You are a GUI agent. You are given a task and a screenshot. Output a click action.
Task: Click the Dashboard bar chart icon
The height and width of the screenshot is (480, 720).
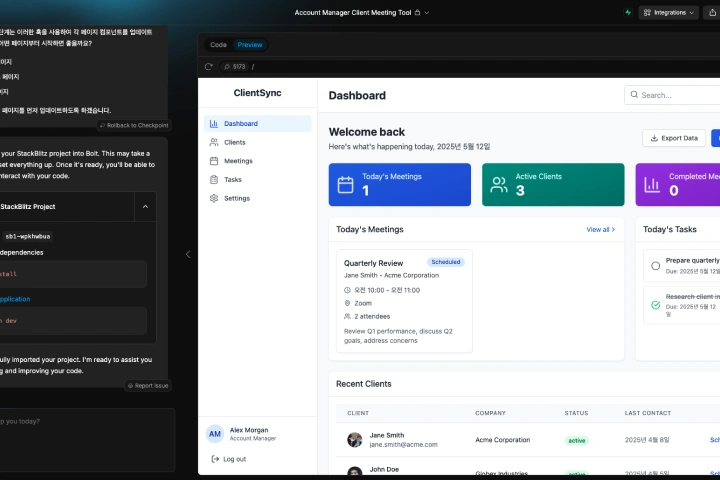(214, 124)
